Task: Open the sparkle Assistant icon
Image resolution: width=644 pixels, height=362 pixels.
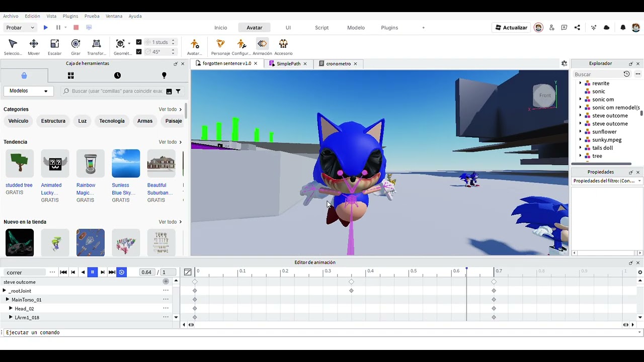Action: (x=594, y=28)
